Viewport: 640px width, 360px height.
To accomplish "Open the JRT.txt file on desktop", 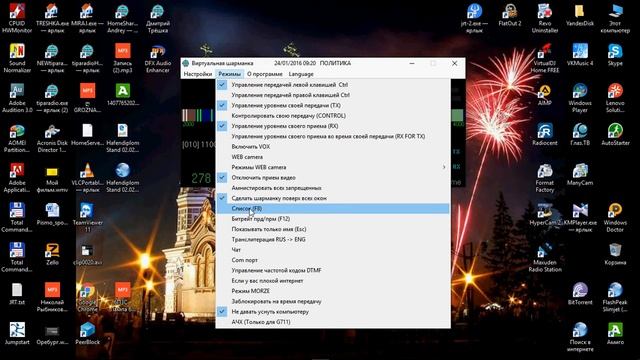I will click(17, 294).
